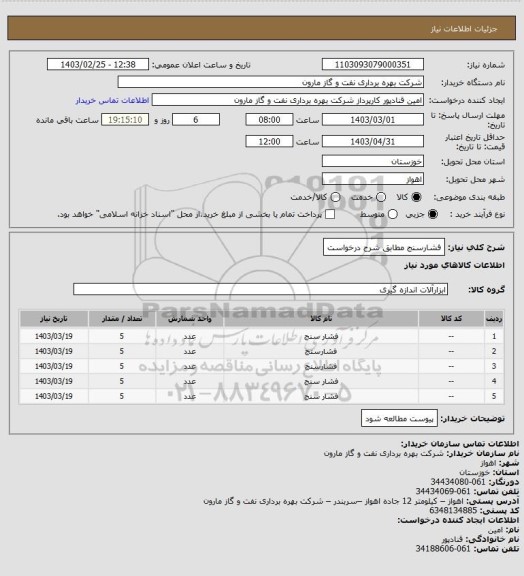Open the اطلاعات تماس خریدار link
524x576 pixels.
point(112,100)
